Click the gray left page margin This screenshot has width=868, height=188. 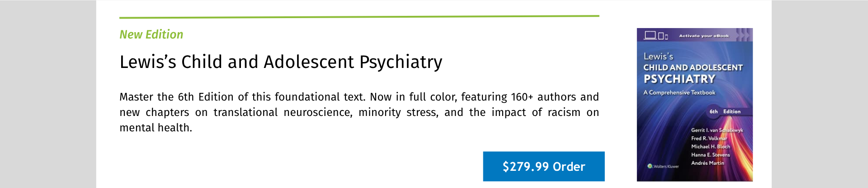(x=47, y=94)
